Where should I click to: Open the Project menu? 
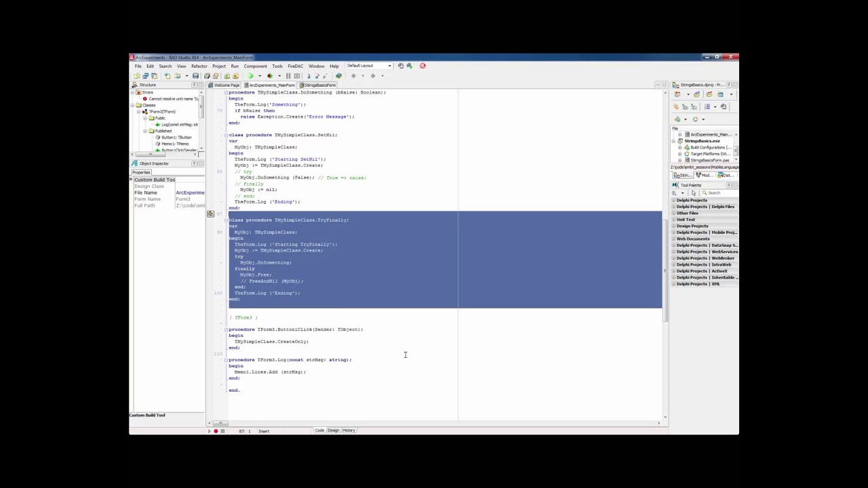219,66
